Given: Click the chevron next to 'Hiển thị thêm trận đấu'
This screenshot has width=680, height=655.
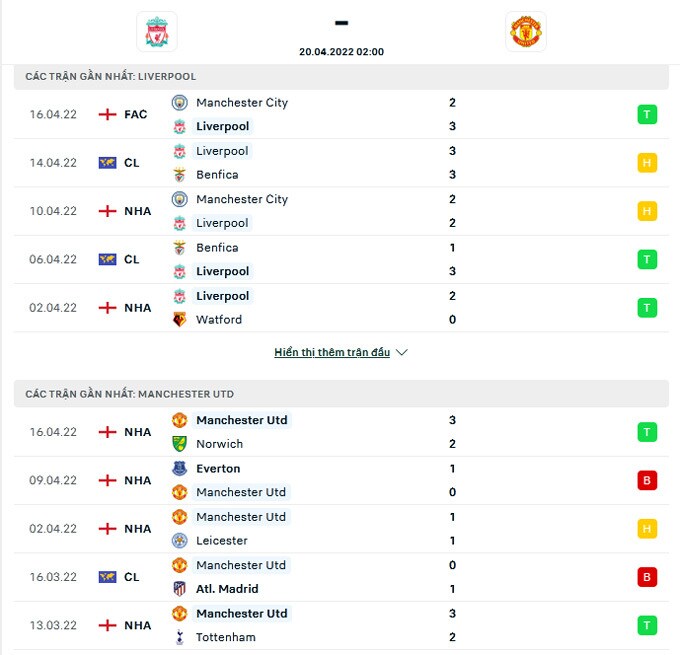Looking at the screenshot, I should (402, 353).
